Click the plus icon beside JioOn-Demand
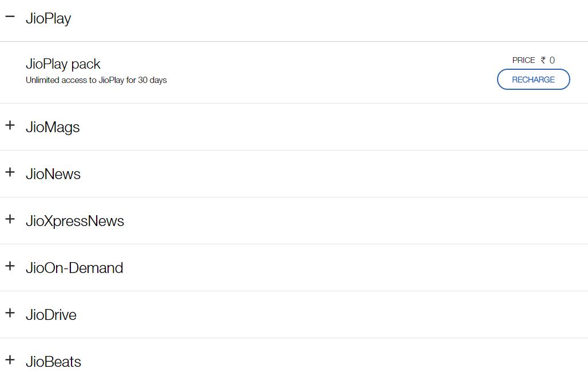 pos(10,266)
